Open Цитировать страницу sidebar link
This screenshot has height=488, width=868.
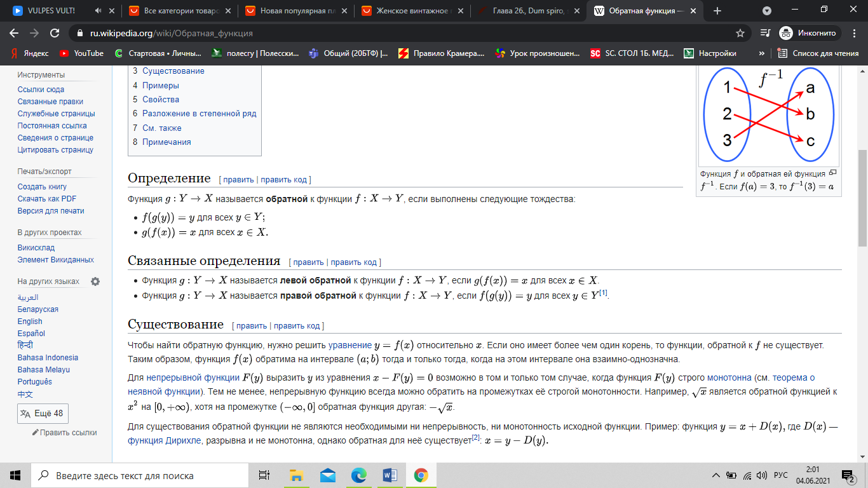[x=55, y=150]
